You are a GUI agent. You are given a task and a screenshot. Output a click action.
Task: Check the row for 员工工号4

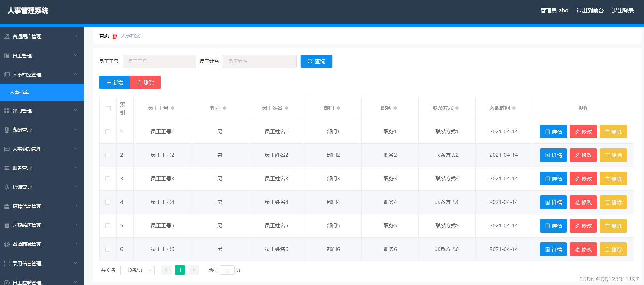[x=108, y=202]
